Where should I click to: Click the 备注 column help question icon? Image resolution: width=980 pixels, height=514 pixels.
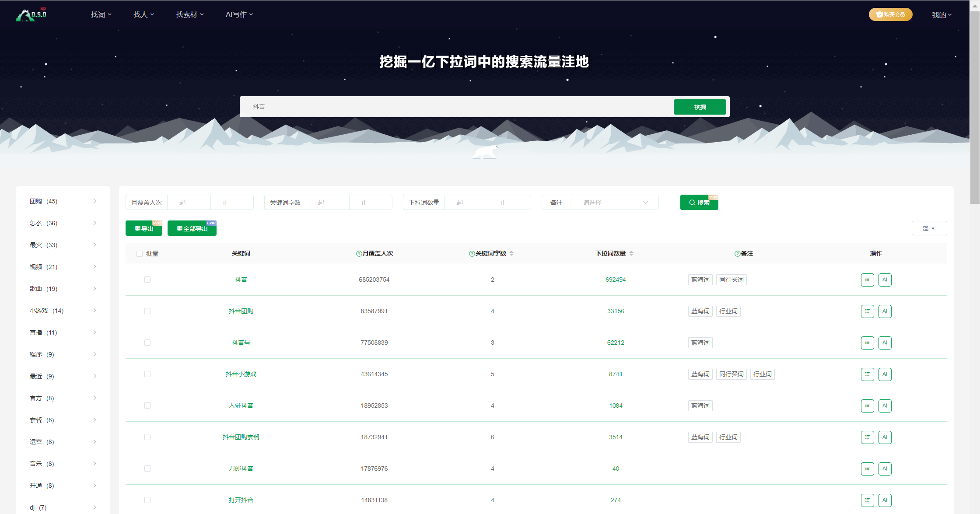coord(737,254)
